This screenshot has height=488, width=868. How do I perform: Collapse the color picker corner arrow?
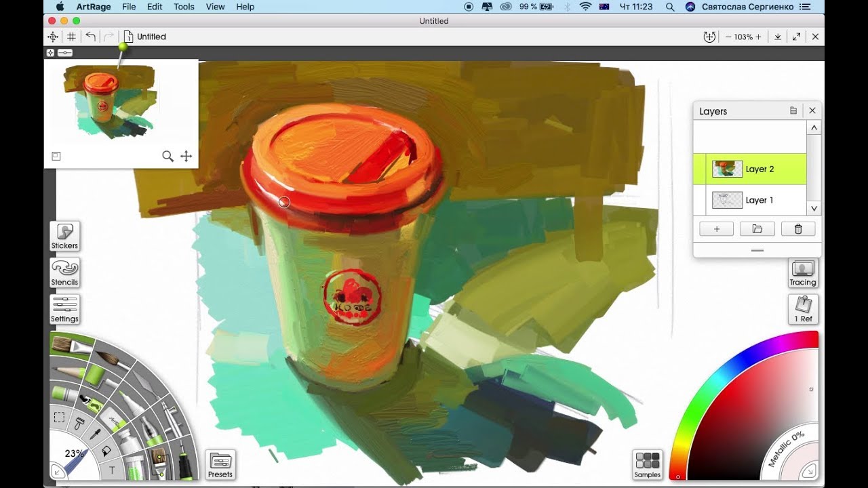pos(809,470)
